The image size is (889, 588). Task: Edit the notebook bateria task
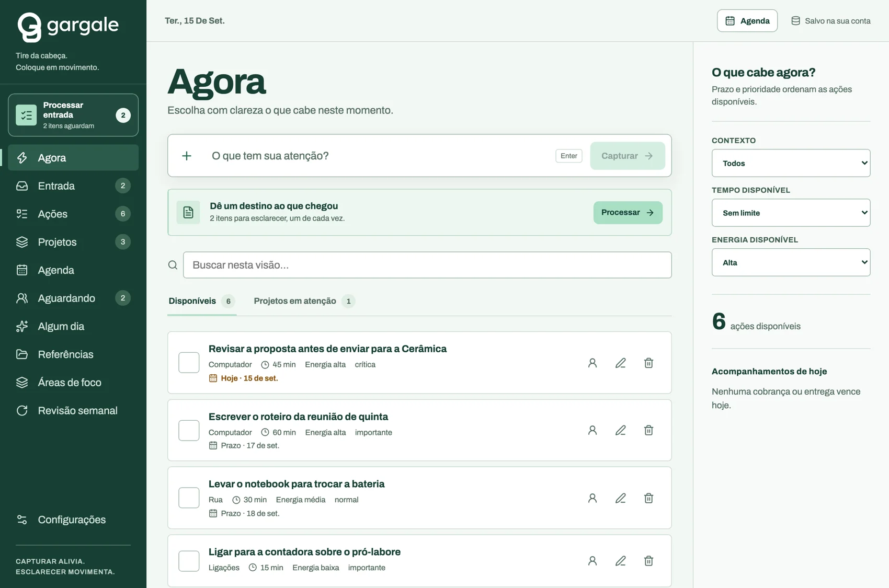point(620,498)
